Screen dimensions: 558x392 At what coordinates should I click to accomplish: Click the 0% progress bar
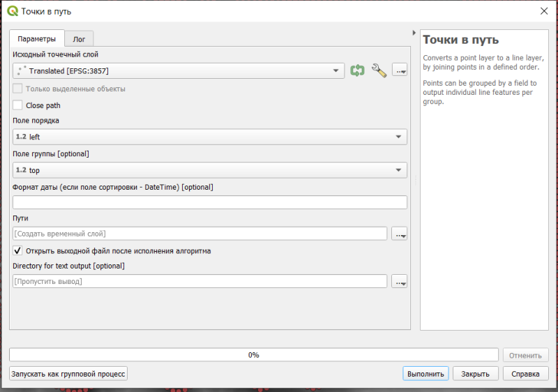coord(254,355)
